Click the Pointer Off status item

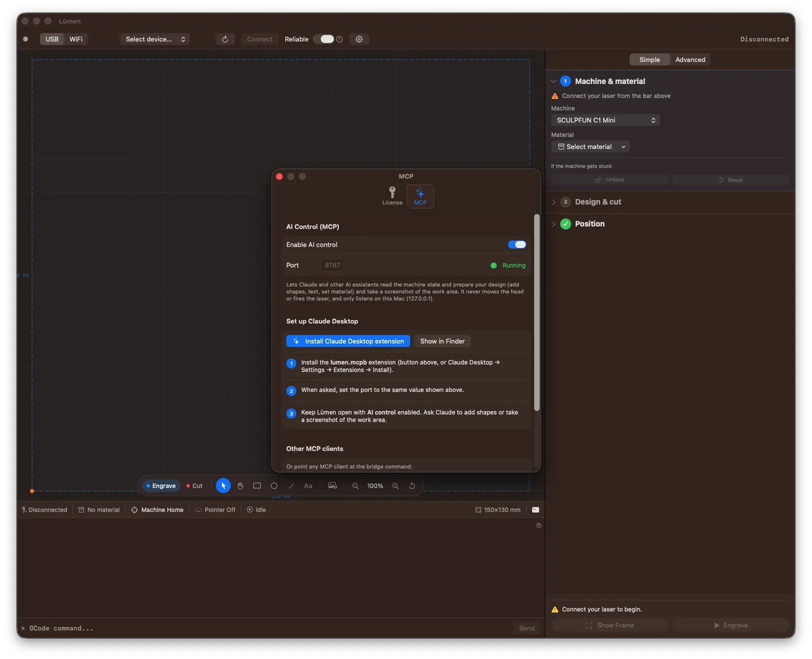coord(215,509)
